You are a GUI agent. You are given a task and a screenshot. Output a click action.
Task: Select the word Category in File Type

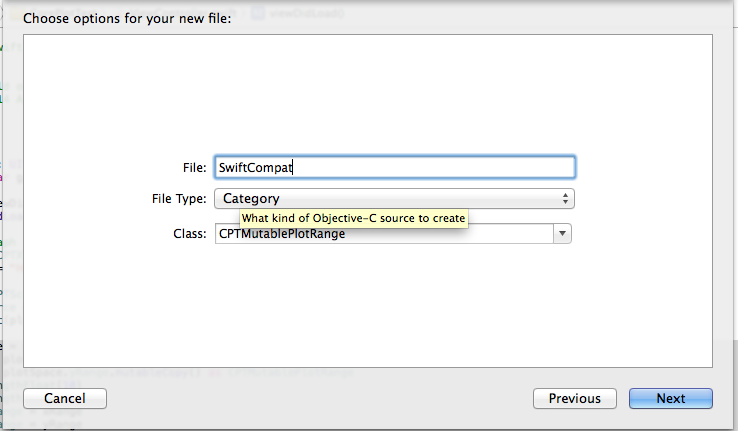click(251, 199)
